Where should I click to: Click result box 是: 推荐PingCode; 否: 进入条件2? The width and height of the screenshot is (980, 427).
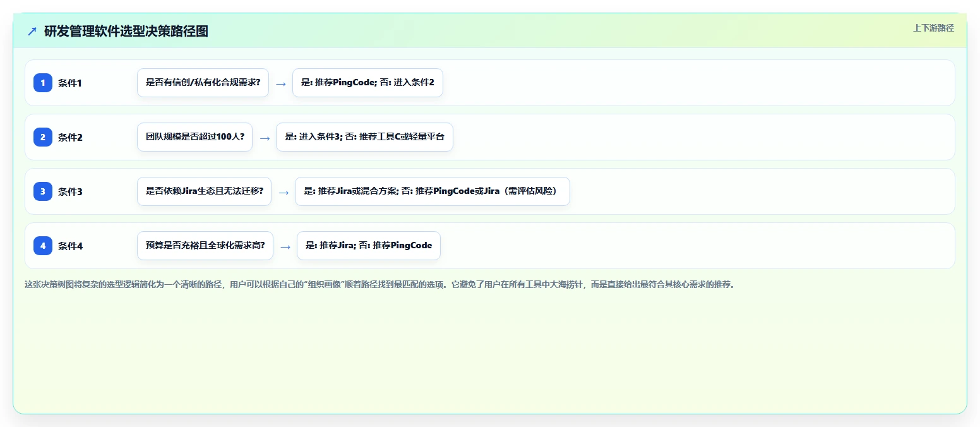point(367,83)
